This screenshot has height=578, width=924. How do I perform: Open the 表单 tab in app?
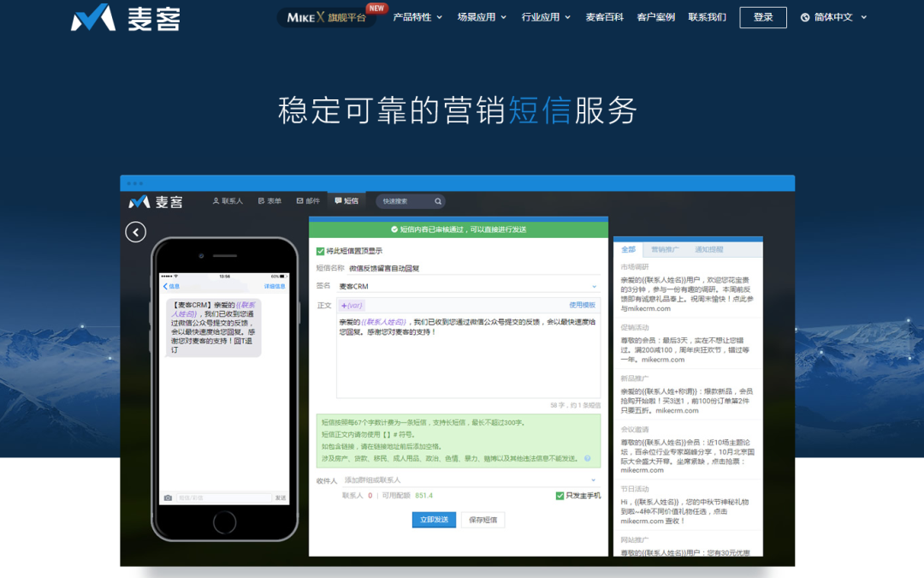click(269, 201)
